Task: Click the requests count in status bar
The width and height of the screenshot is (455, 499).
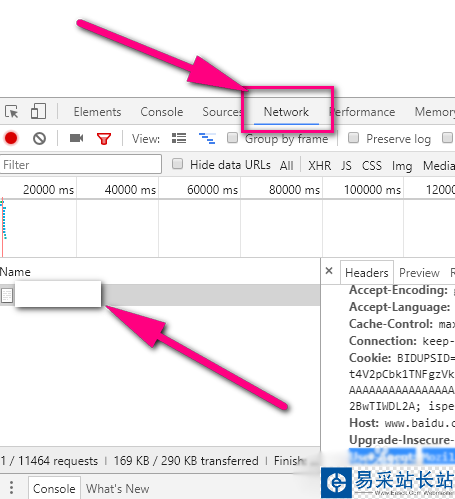Action: [x=49, y=461]
